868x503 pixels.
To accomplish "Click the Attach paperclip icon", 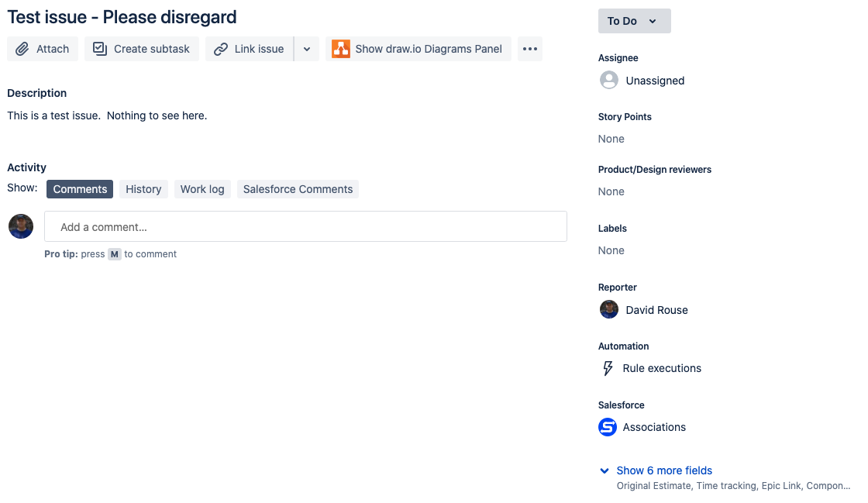I will point(22,48).
